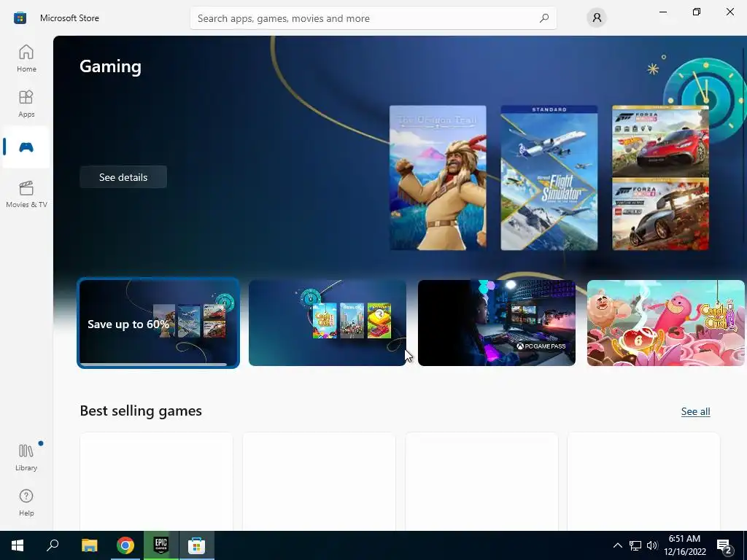Focus the Search apps, games, movies field
This screenshot has height=560, width=747.
point(373,18)
